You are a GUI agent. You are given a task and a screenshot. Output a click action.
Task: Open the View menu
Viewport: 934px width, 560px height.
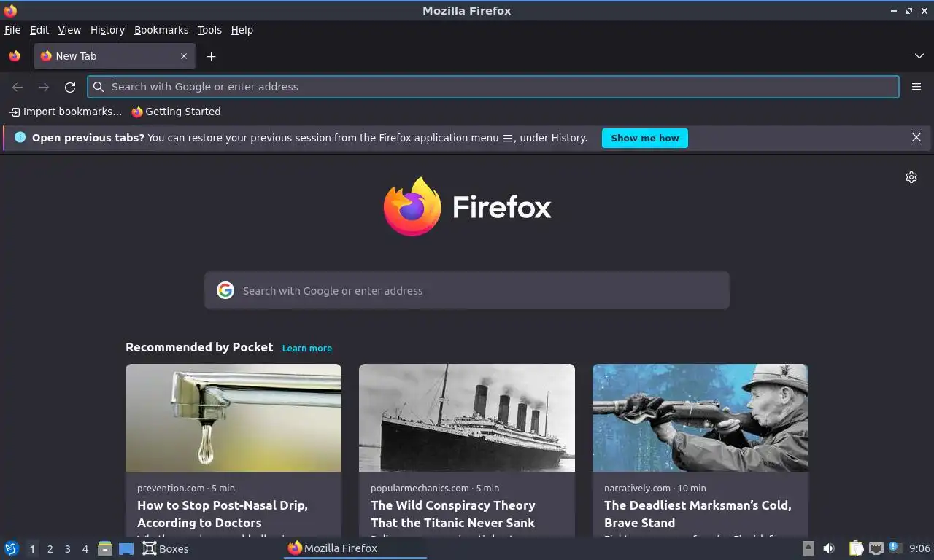[x=69, y=30]
